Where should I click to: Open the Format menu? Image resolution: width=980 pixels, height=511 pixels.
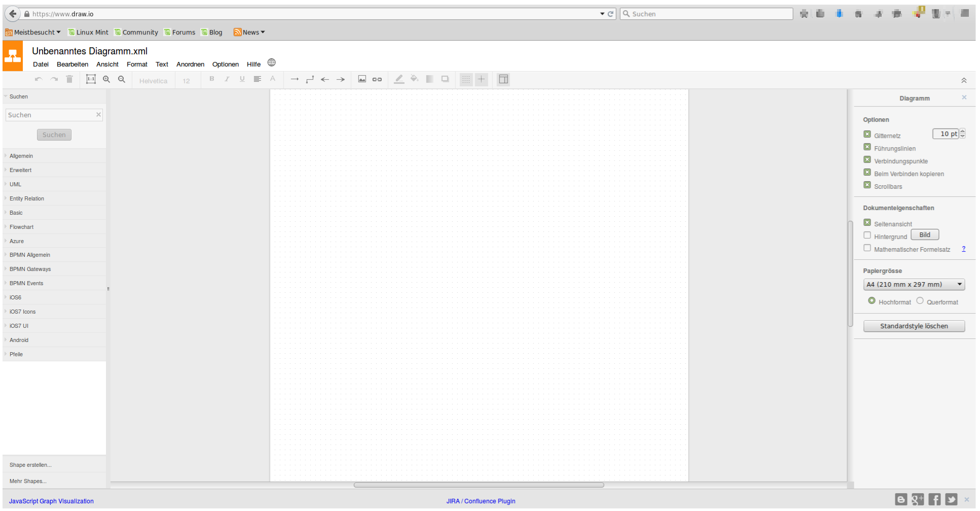point(137,64)
